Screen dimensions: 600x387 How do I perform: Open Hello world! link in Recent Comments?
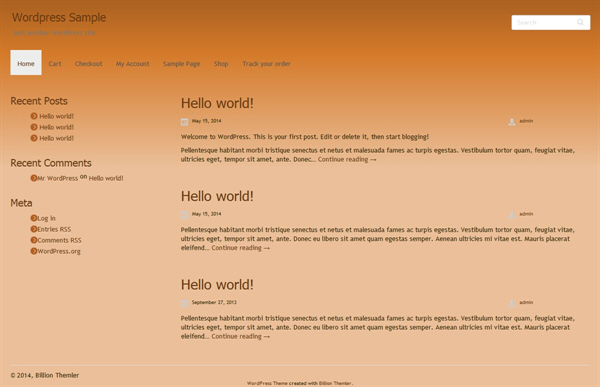click(106, 178)
